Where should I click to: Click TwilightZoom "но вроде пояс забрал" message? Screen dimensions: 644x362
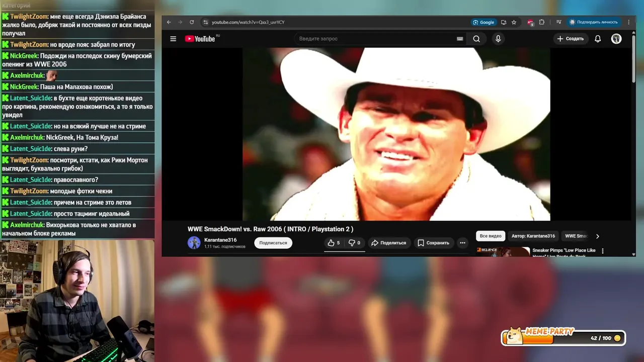77,45
